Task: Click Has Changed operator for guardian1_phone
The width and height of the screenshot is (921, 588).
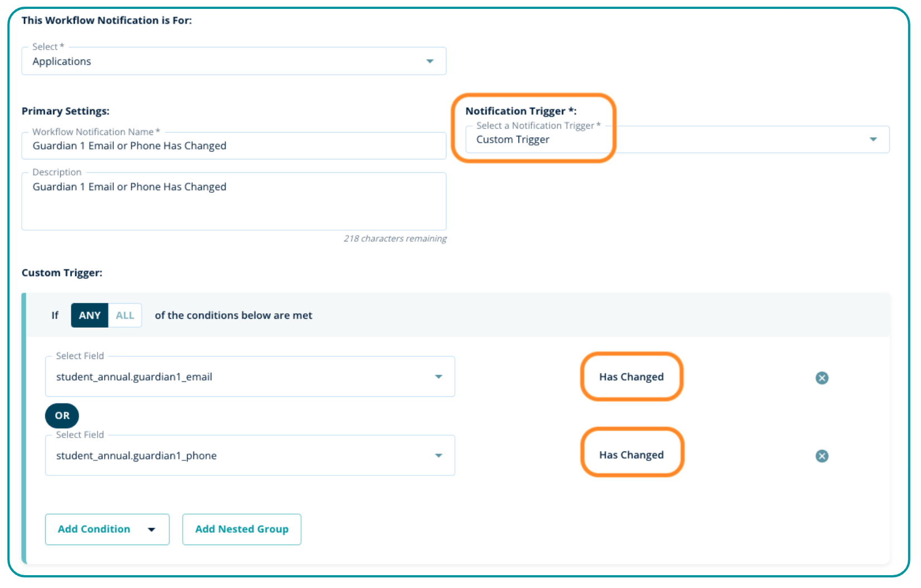Action: 631,455
